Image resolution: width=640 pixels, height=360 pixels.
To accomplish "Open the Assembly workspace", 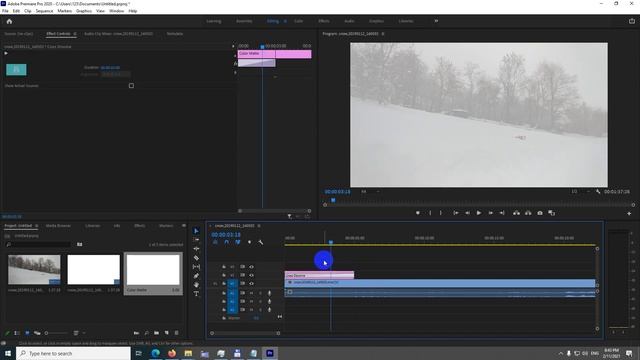I will tap(244, 21).
